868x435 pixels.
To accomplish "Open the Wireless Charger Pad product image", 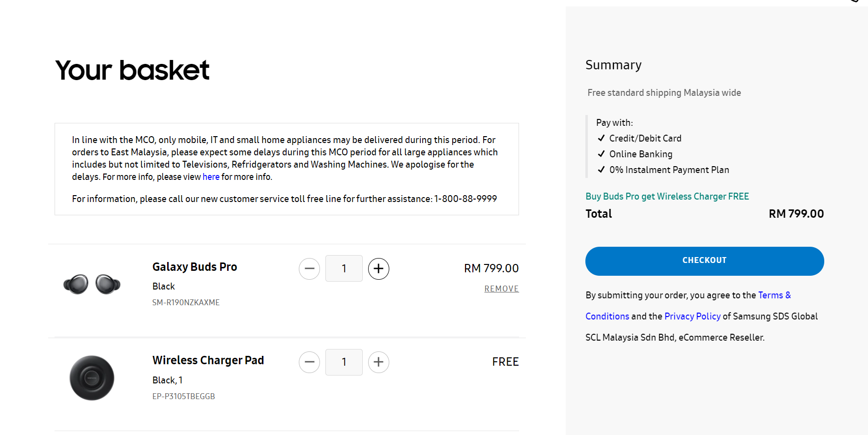I will (x=92, y=378).
